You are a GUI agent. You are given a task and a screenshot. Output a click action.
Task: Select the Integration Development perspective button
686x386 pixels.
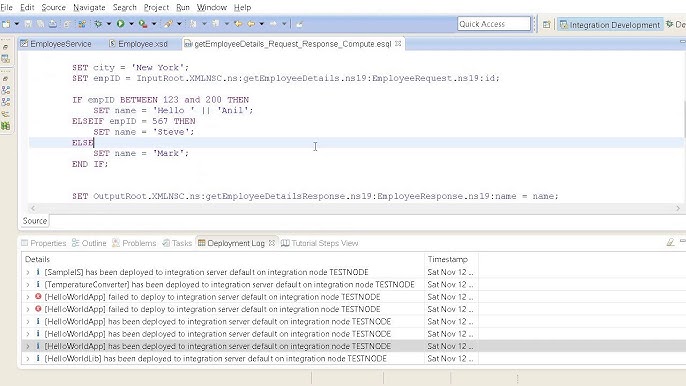point(610,25)
